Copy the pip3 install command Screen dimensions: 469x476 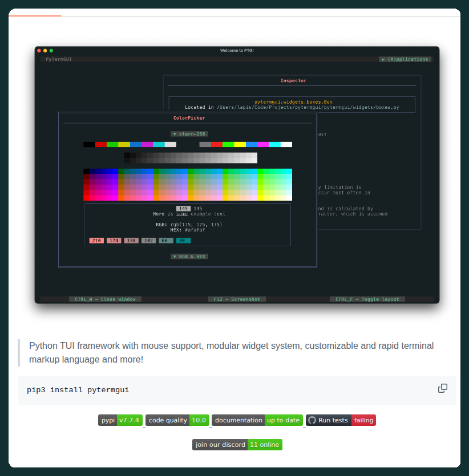click(x=443, y=388)
